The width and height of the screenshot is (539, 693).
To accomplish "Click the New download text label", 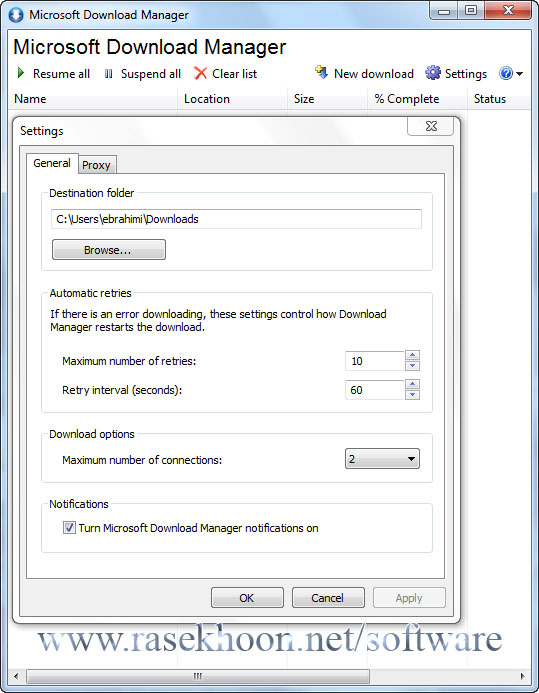I will [x=374, y=74].
